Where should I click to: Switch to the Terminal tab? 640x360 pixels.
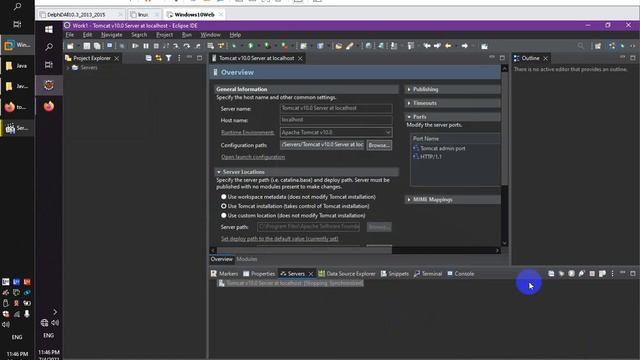[x=428, y=273]
